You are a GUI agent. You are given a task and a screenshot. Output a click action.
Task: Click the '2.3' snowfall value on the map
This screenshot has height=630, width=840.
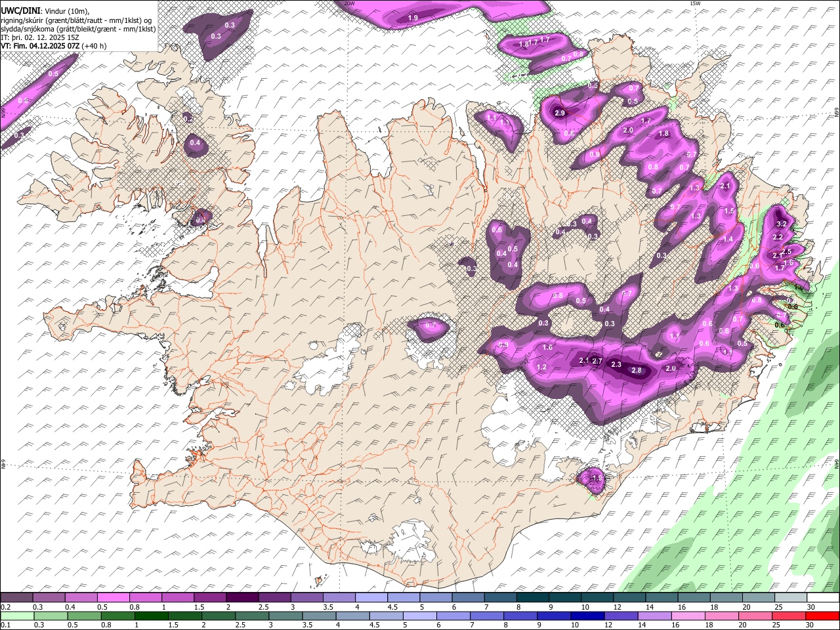coord(616,364)
